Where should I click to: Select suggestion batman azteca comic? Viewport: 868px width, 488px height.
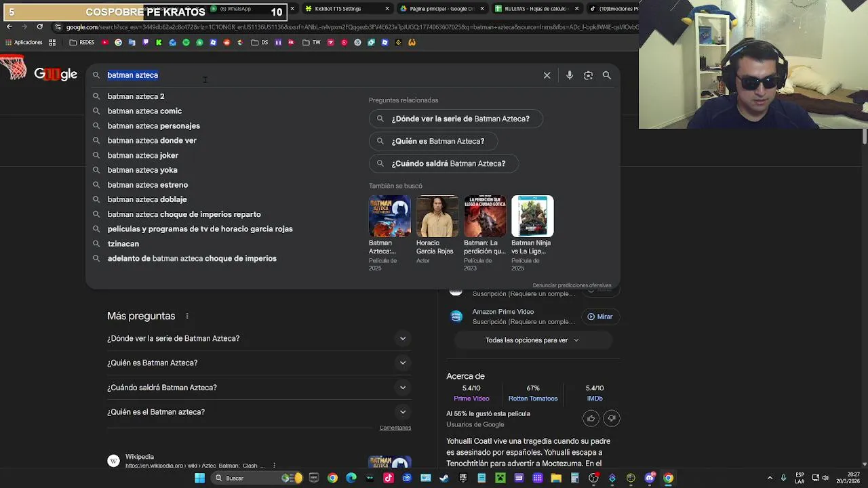tap(144, 111)
